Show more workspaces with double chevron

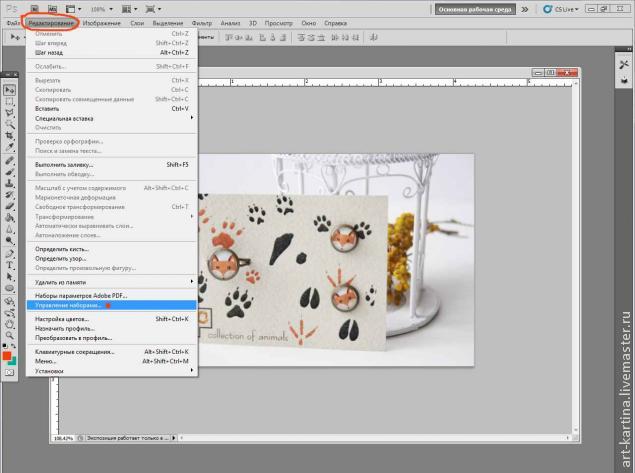524,9
